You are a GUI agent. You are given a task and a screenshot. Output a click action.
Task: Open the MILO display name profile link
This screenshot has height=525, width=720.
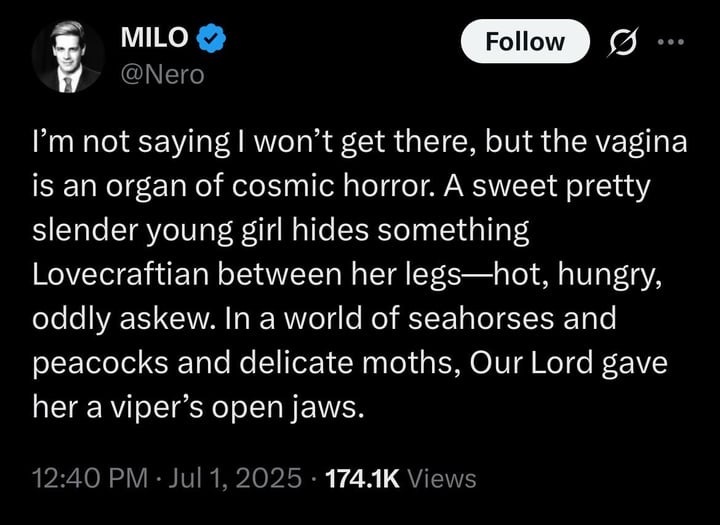click(154, 38)
